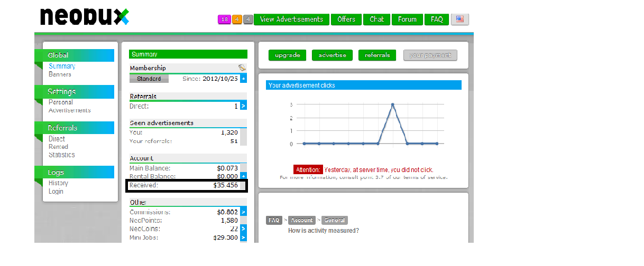Click General breadcrumb tag
Viewport: 644px width, 266px height.
pos(335,220)
